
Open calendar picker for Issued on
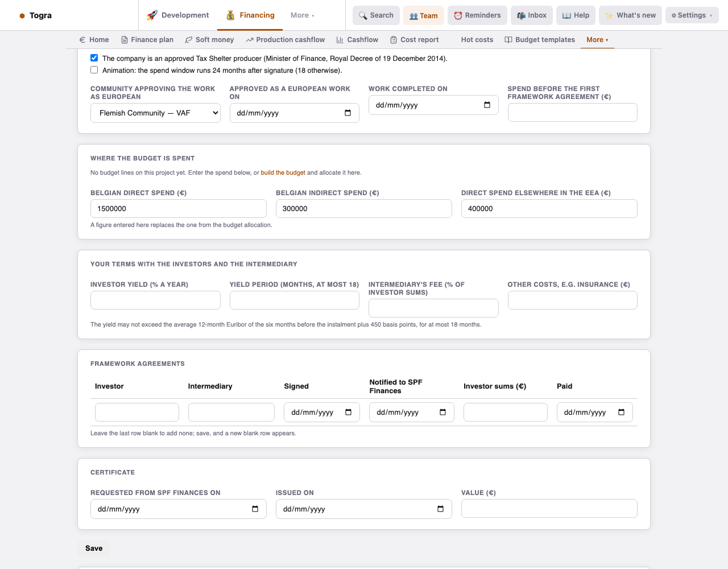coord(440,509)
